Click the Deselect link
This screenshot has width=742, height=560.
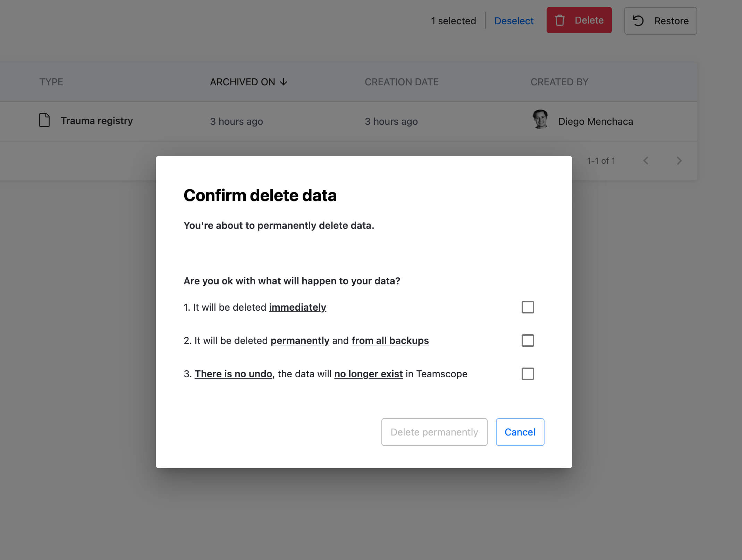click(514, 21)
